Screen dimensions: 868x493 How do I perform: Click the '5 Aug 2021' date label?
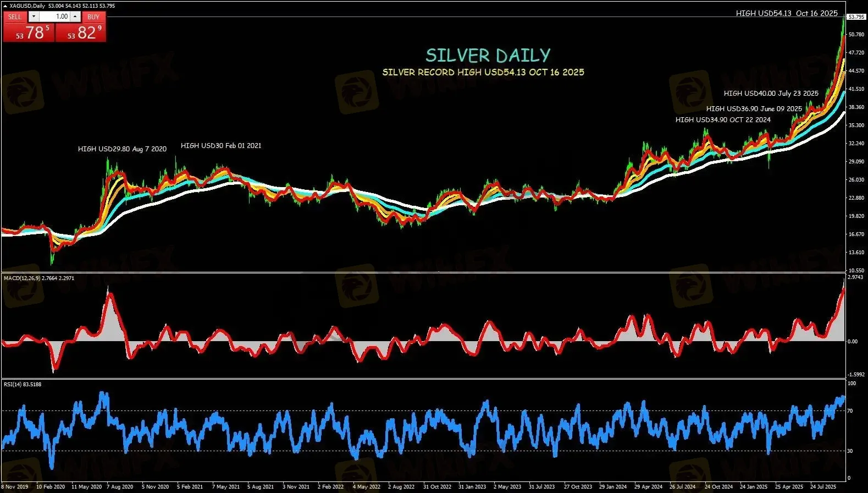(261, 487)
